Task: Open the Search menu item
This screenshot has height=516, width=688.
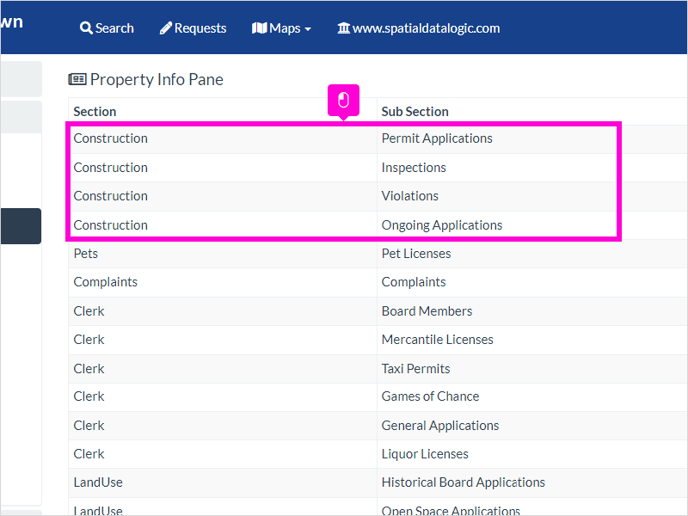Action: click(x=107, y=28)
